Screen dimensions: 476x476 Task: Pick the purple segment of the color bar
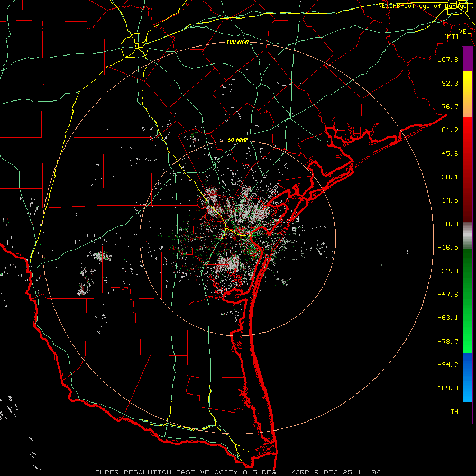pos(467,59)
